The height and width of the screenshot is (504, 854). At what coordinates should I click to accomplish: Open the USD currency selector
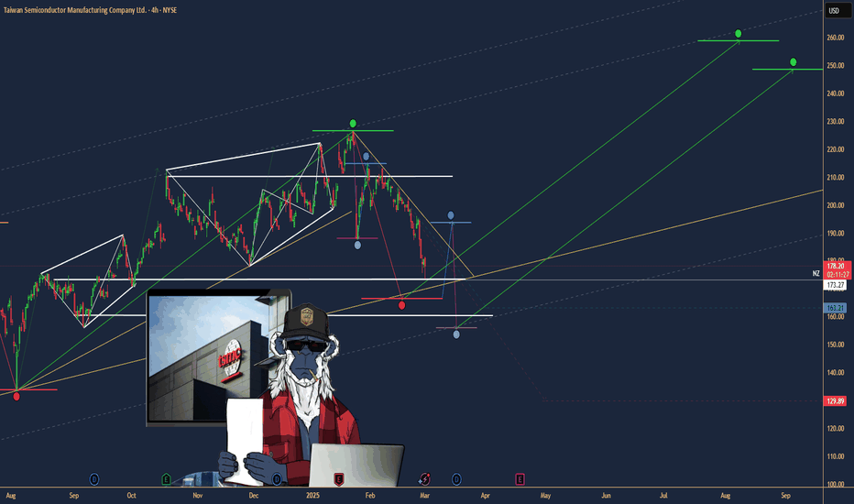838,10
